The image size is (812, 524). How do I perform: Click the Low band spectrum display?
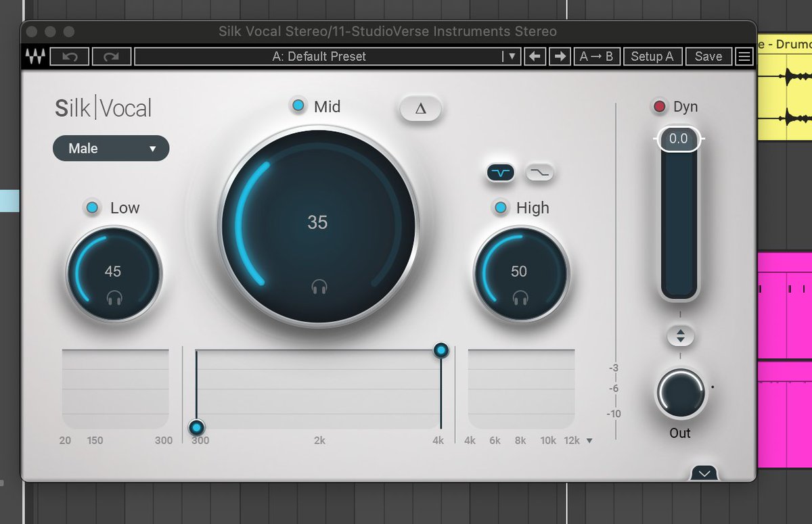[115, 389]
